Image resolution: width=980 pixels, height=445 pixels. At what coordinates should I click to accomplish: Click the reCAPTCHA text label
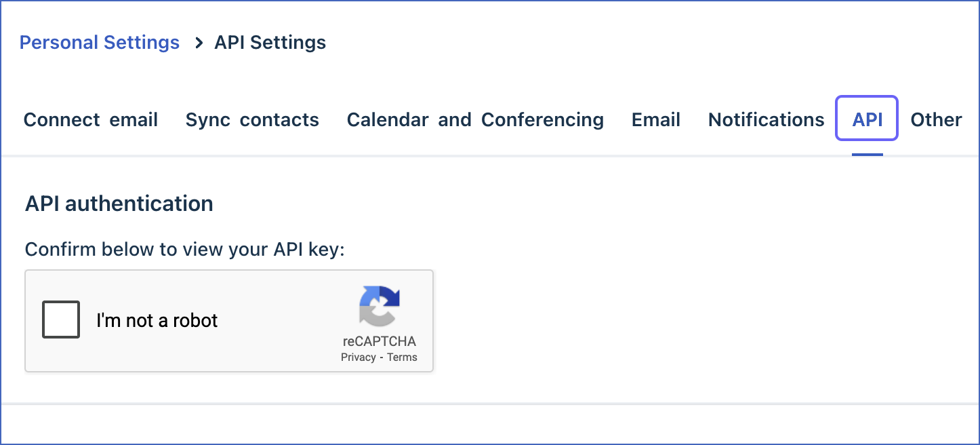click(380, 341)
